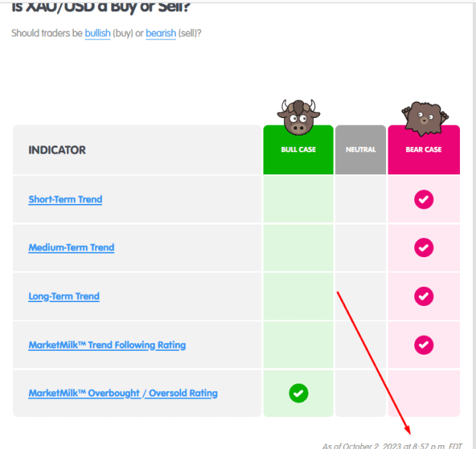Click the bear checkmark for Long-Term Trend
The height and width of the screenshot is (449, 476).
coord(423,296)
